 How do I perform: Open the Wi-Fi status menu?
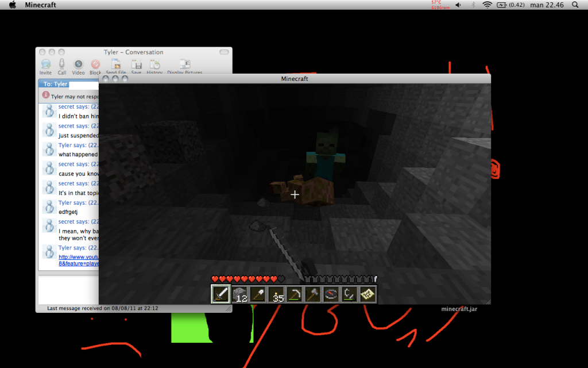[x=487, y=5]
